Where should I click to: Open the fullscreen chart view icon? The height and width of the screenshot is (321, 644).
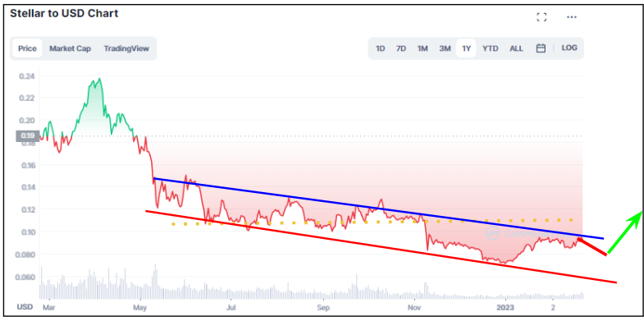click(541, 17)
